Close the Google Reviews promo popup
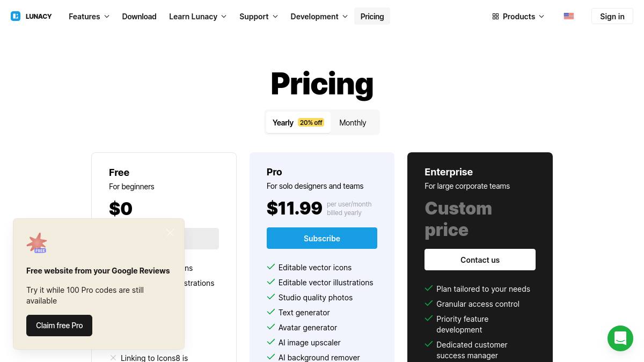Viewport: 644px width, 362px height. 170,232
